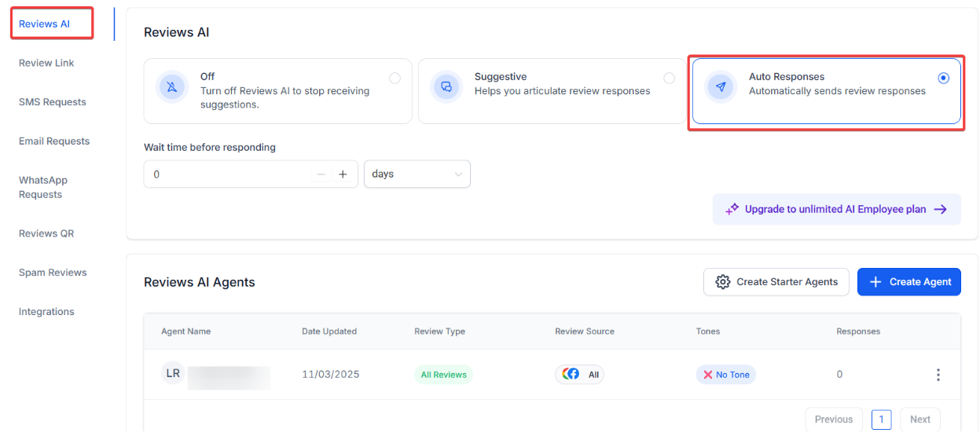Open Review Link in the sidebar
Screen dimensions: 980x440
coord(46,63)
